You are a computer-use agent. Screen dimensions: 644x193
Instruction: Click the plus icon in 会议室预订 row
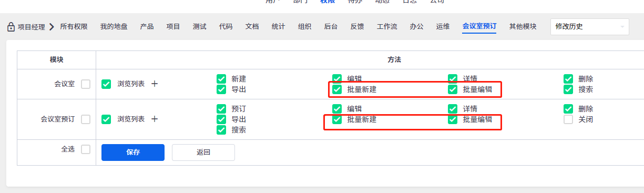155,119
